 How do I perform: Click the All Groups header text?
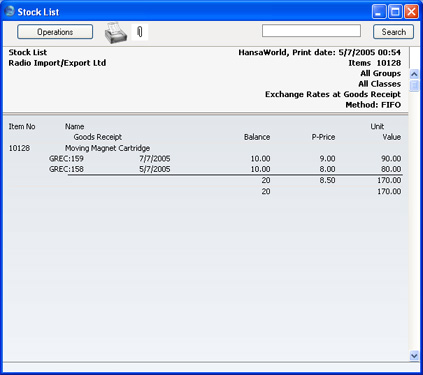pos(380,73)
